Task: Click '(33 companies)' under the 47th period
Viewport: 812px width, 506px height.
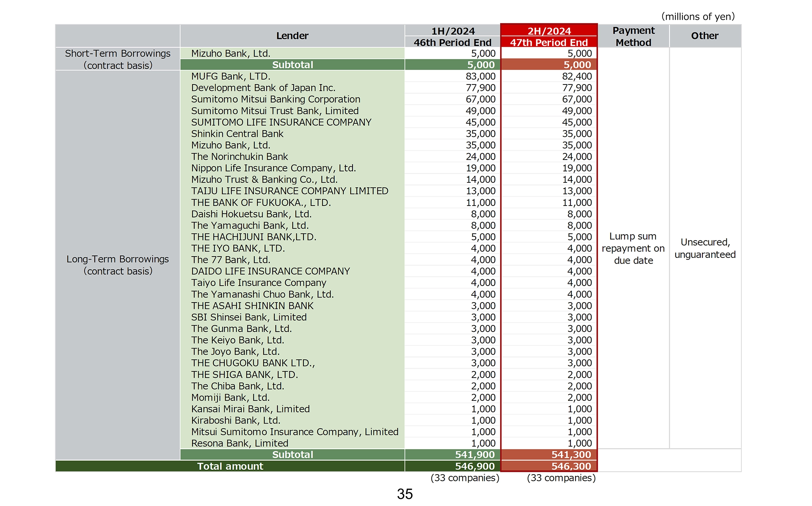Action: click(561, 478)
